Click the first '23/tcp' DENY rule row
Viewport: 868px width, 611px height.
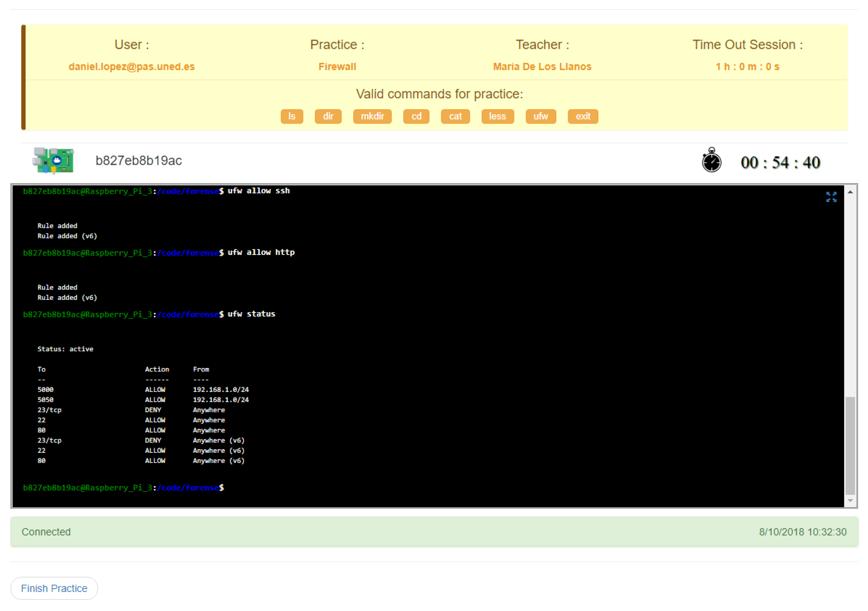click(131, 410)
